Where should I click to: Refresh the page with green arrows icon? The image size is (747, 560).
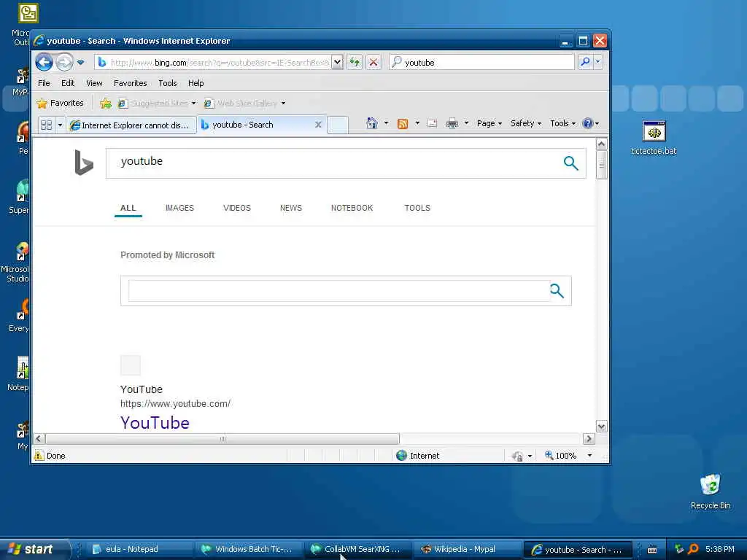point(355,63)
